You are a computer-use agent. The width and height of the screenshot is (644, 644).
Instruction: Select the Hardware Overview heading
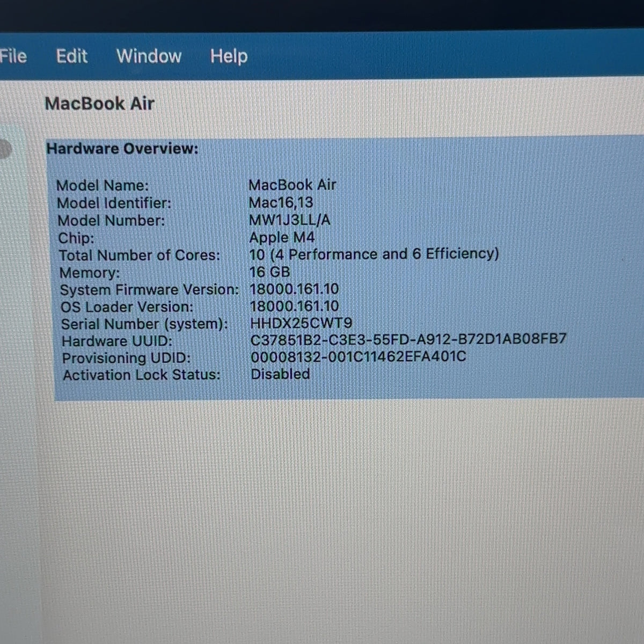pyautogui.click(x=122, y=149)
